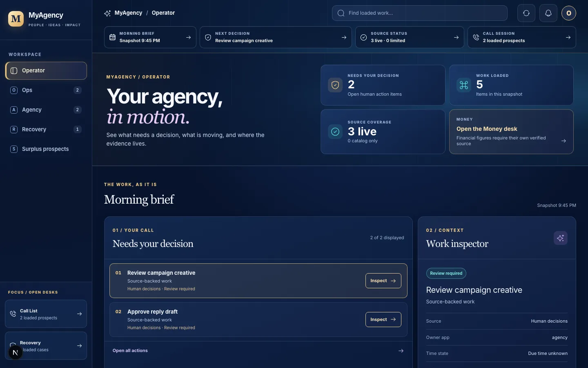Click "2 of 2 displayed" text

pyautogui.click(x=387, y=238)
